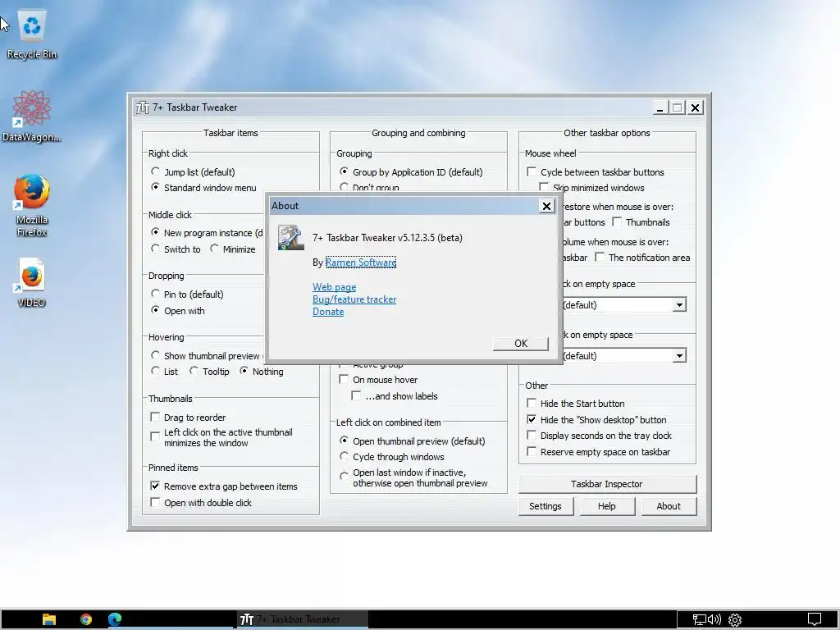840x630 pixels.
Task: Minimize the 7+ Taskbar Tweaker window
Action: (660, 107)
